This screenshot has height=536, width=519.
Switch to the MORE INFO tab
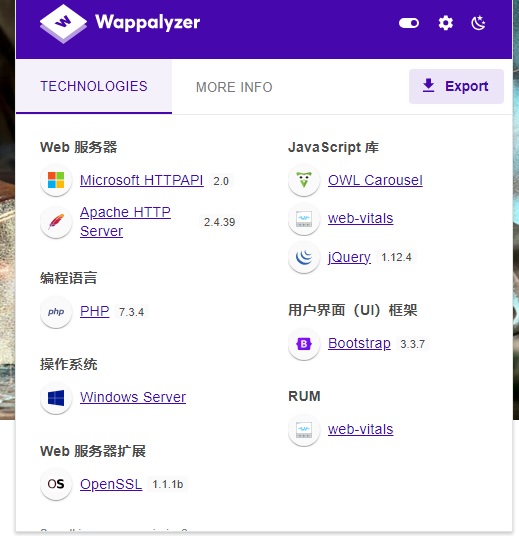pyautogui.click(x=234, y=87)
